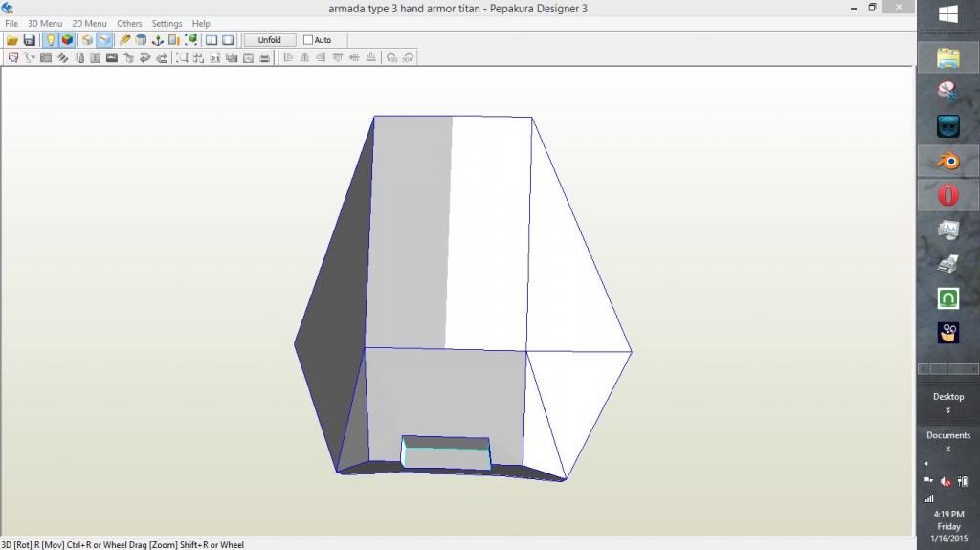Click the edit flaps tool icon
The width and height of the screenshot is (980, 550).
pyautogui.click(x=62, y=57)
